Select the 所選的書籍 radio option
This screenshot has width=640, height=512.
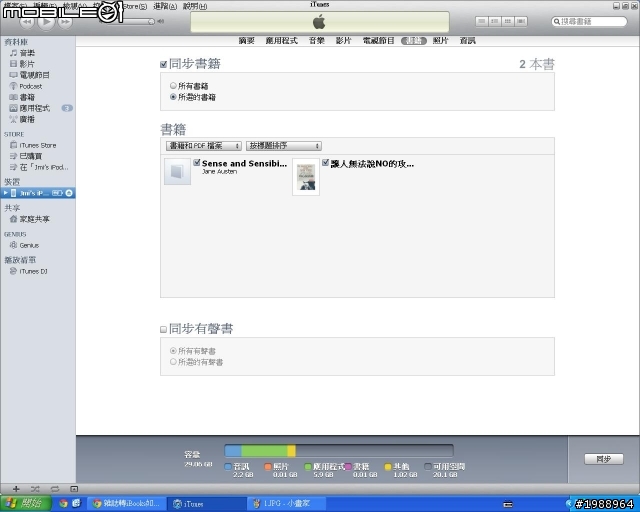pos(173,97)
